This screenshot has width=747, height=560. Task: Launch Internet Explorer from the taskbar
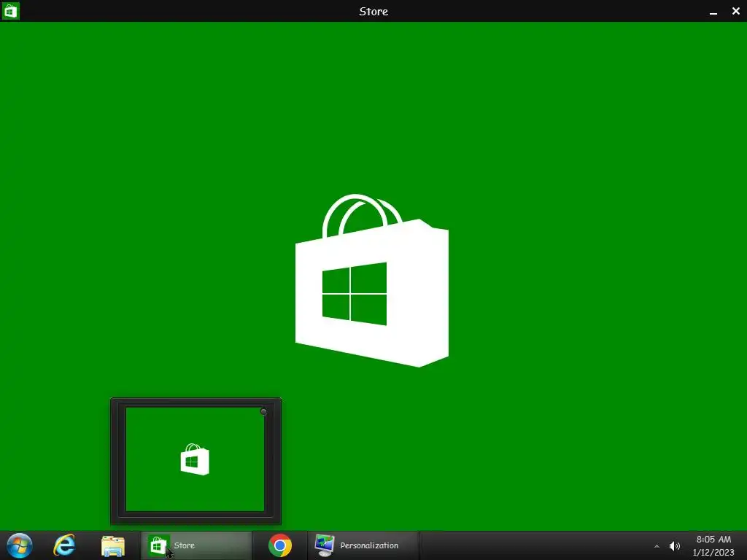pyautogui.click(x=64, y=545)
